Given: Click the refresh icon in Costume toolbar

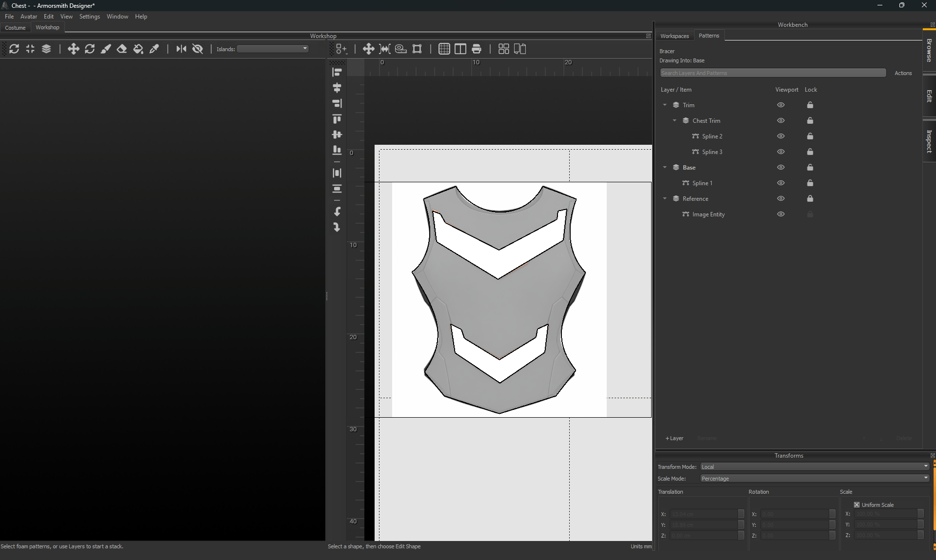Looking at the screenshot, I should point(14,49).
